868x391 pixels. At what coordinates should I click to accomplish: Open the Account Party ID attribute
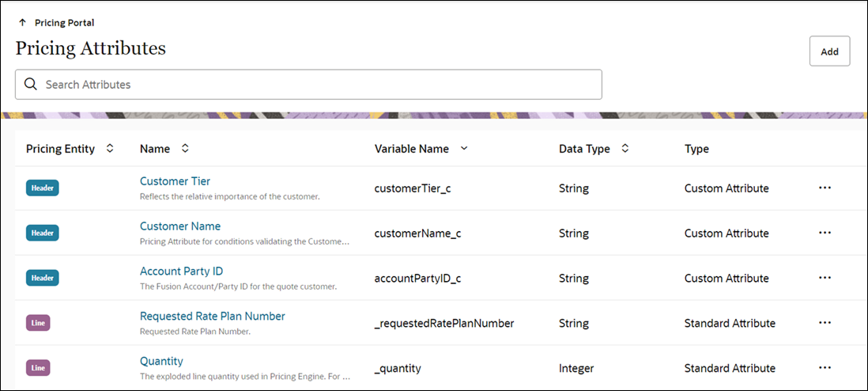[x=182, y=271]
